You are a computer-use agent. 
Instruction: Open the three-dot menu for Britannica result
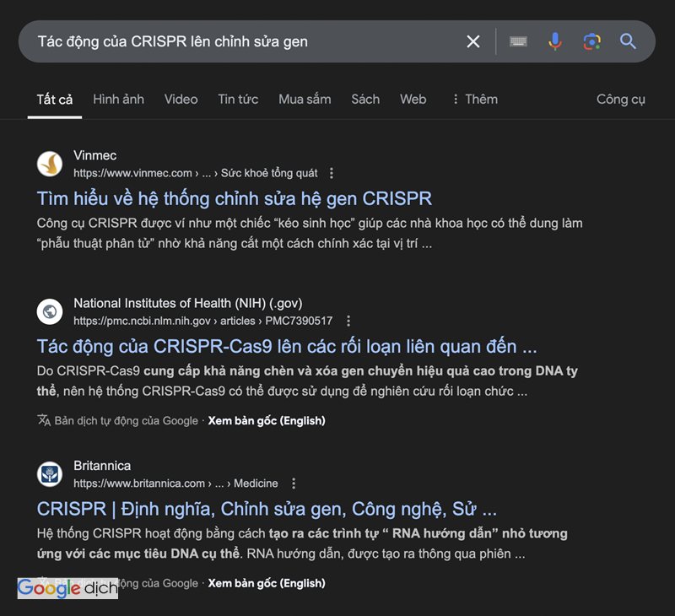point(294,484)
